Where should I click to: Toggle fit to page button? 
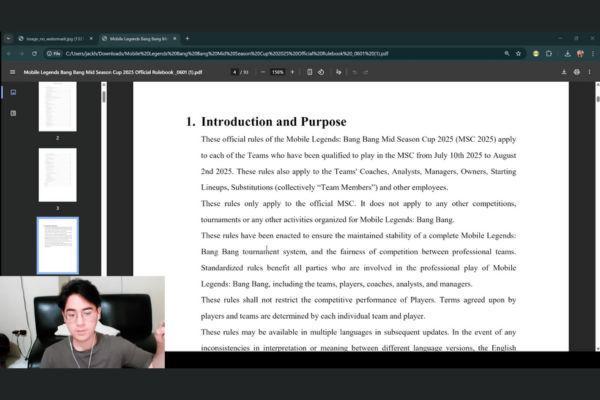(x=310, y=72)
